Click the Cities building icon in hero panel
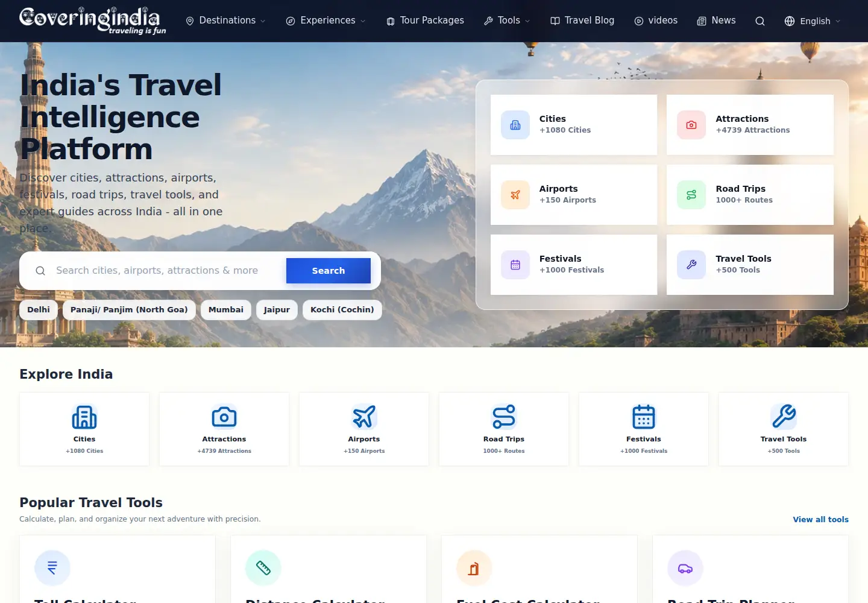The image size is (868, 603). tap(515, 125)
